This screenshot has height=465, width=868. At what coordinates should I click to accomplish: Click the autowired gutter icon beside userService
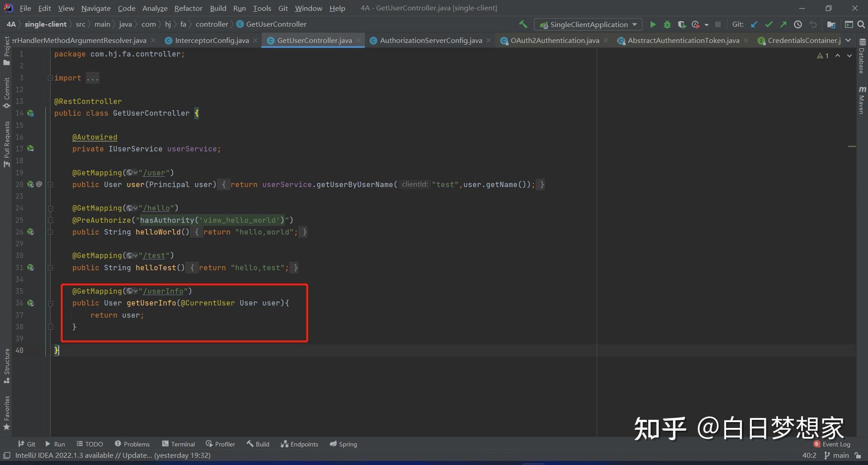coord(31,149)
